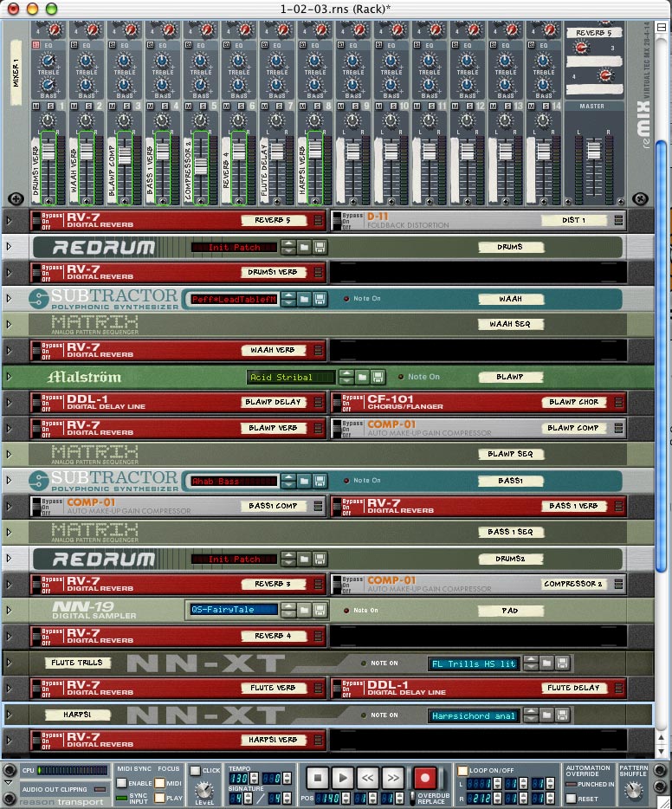Click the Automation Override Reset button
Image resolution: width=672 pixels, height=809 pixels.
click(571, 799)
